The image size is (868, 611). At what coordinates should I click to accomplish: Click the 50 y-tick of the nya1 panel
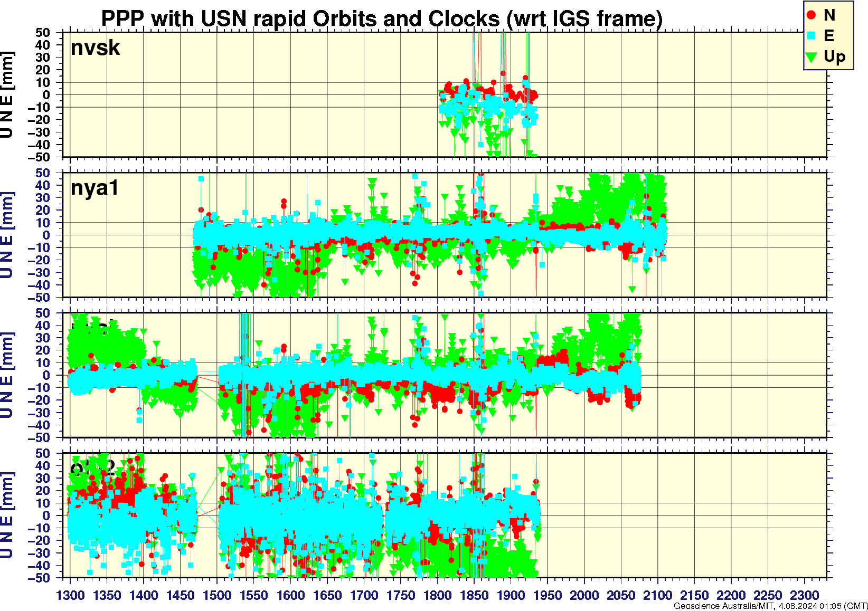(43, 173)
